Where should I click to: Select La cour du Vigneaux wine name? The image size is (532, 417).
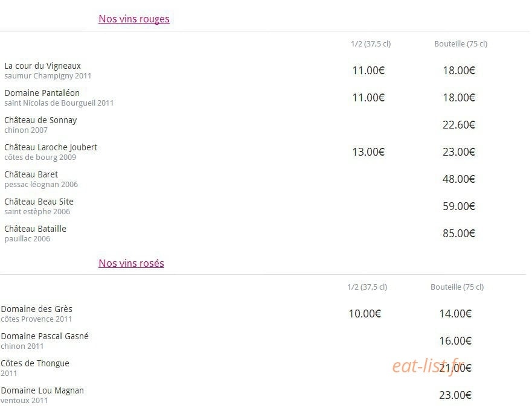tap(42, 66)
